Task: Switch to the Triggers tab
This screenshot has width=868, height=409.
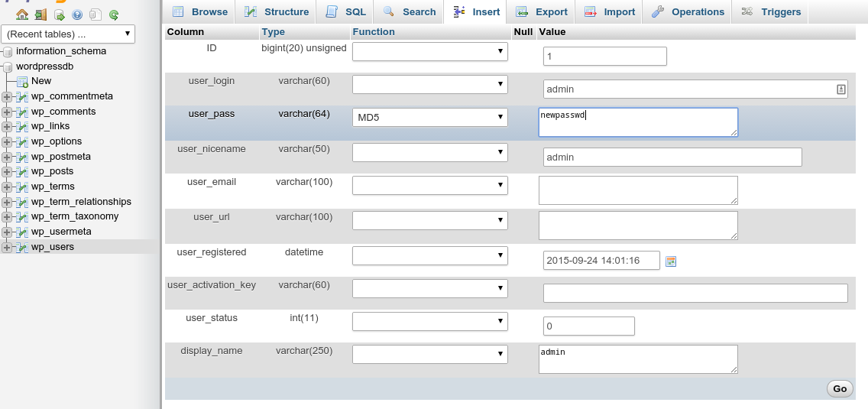Action: (770, 11)
